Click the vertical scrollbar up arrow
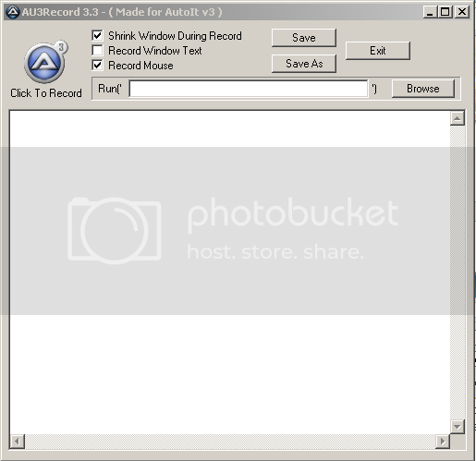Screen dimensions: 476x461 pyautogui.click(x=458, y=118)
